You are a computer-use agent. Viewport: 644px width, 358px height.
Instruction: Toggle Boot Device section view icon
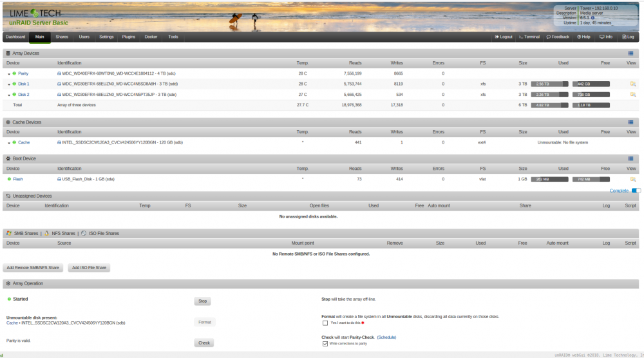(630, 158)
